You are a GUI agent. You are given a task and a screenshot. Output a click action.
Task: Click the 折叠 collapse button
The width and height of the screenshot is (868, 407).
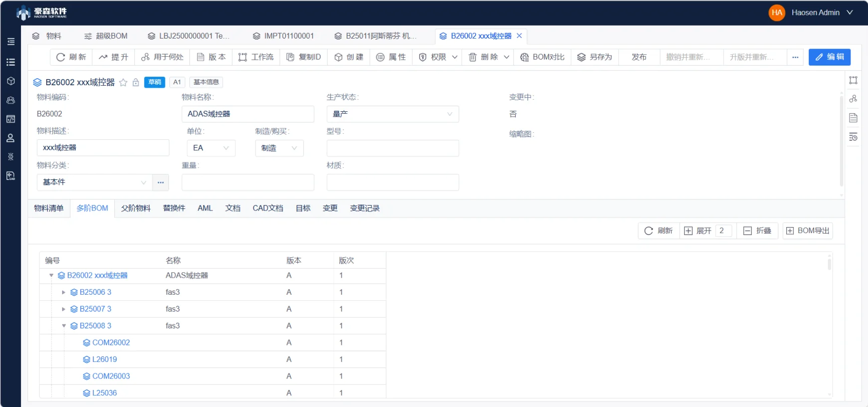[x=757, y=231]
